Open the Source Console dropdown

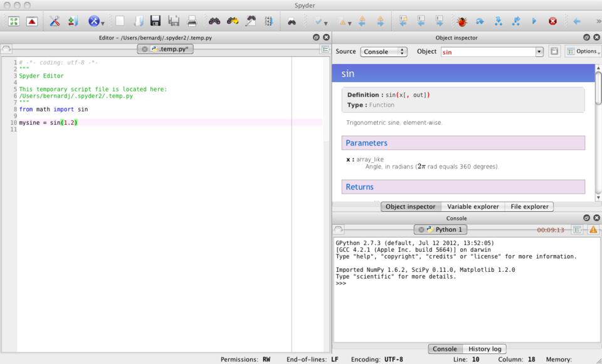coord(384,51)
